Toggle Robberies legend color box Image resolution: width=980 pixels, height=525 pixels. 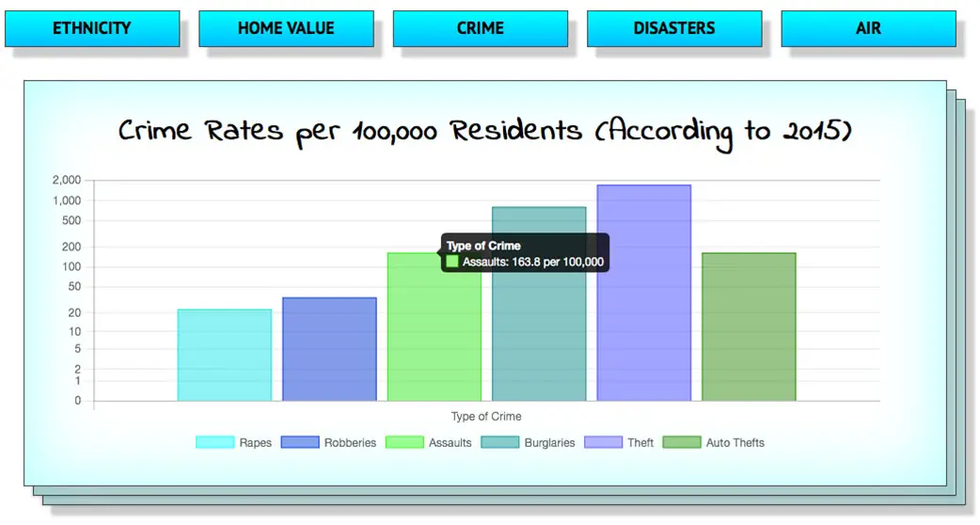[300, 442]
